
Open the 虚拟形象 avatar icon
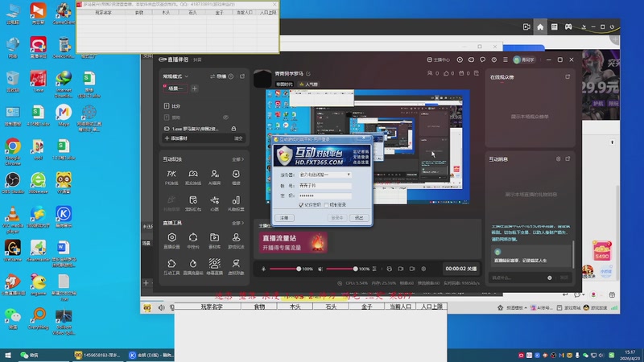[236, 266]
